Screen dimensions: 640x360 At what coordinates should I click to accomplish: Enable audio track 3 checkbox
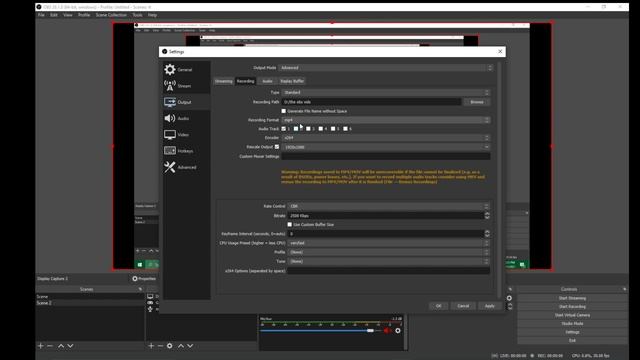point(308,129)
